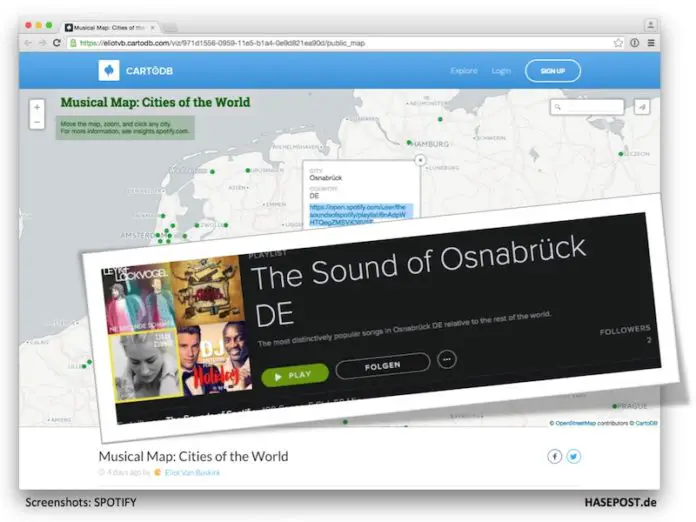Click the 'FOLLOWERS' label
696x522 pixels.
[625, 329]
